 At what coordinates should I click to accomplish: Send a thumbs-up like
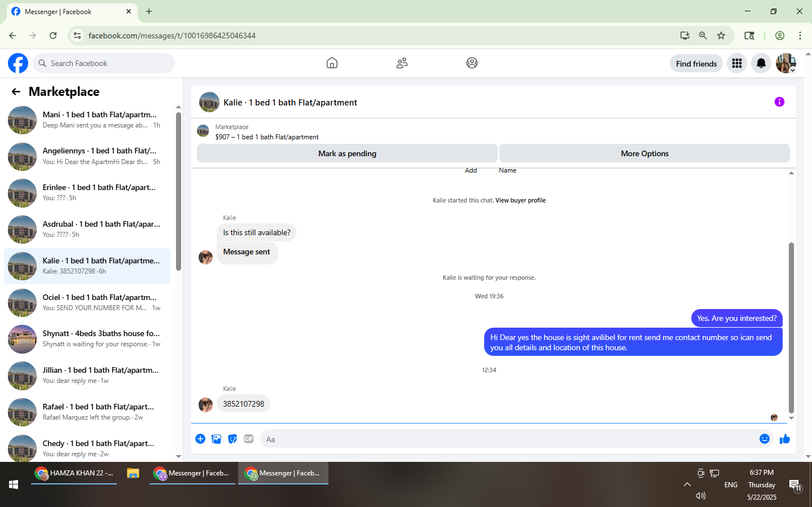click(x=785, y=439)
